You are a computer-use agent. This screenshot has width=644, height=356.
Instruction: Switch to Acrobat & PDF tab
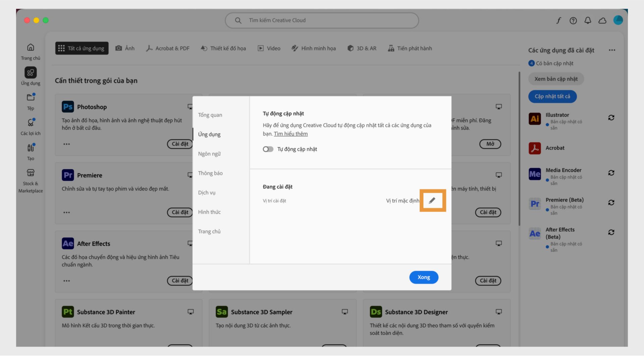point(168,48)
